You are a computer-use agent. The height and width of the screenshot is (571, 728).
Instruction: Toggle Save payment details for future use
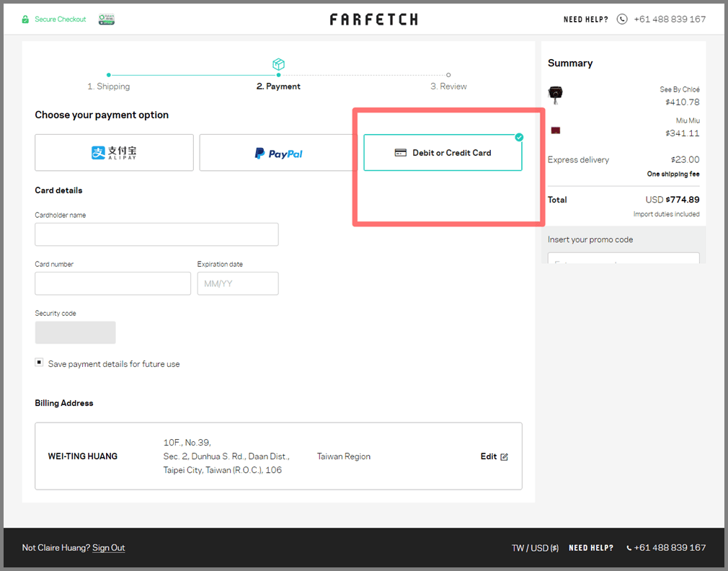(x=39, y=363)
